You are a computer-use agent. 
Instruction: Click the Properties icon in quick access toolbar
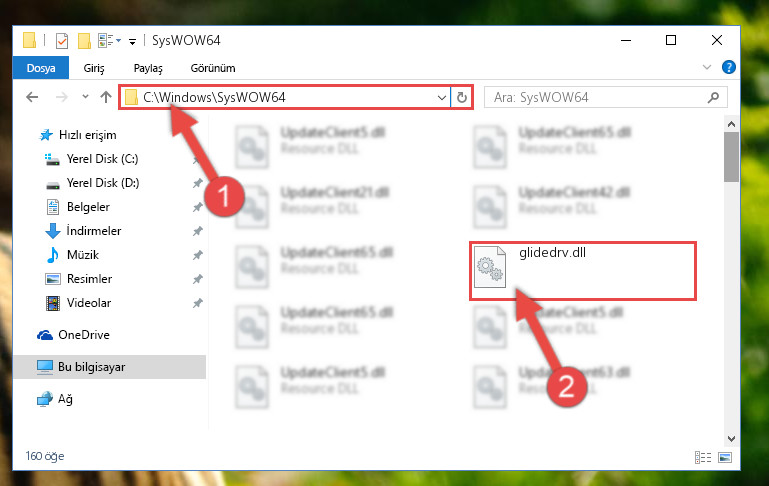click(x=62, y=41)
